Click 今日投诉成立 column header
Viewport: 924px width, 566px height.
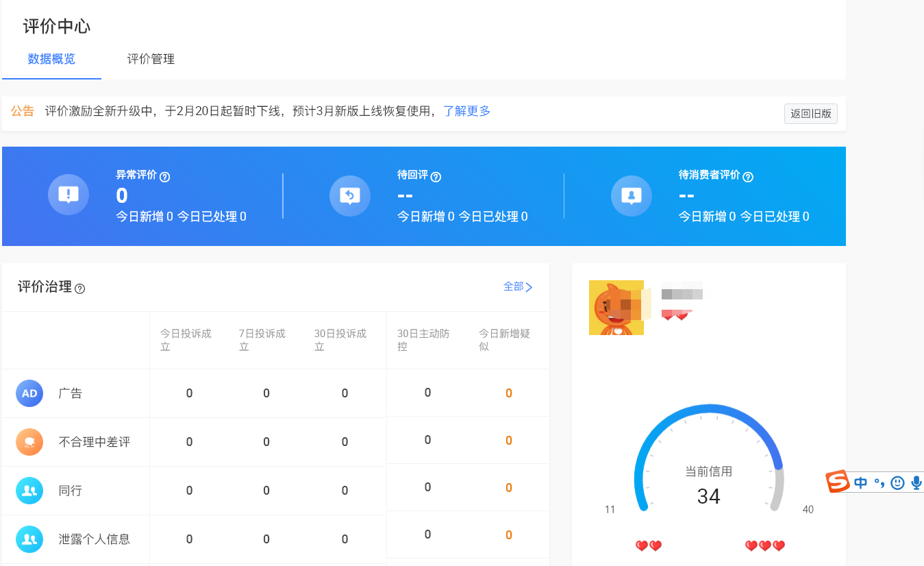(186, 340)
